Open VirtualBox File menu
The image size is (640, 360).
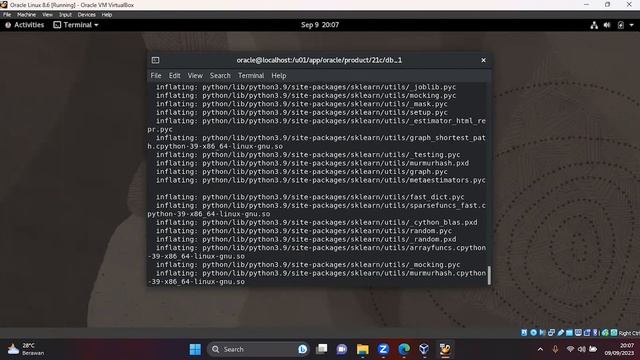[7, 15]
